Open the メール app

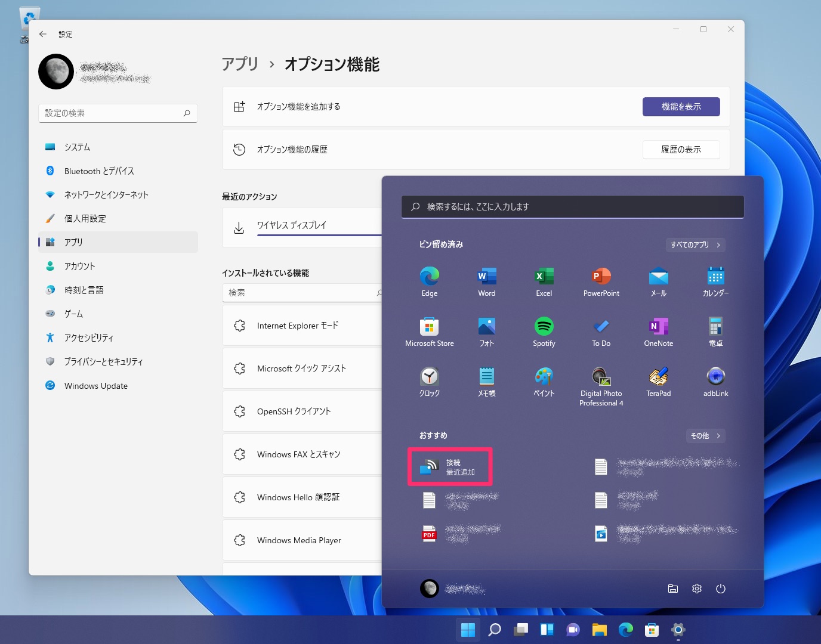658,281
